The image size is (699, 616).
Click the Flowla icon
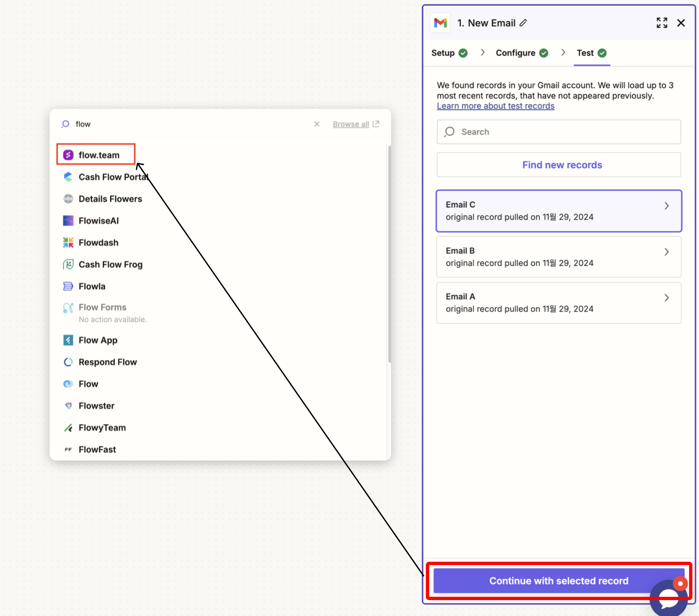[68, 286]
